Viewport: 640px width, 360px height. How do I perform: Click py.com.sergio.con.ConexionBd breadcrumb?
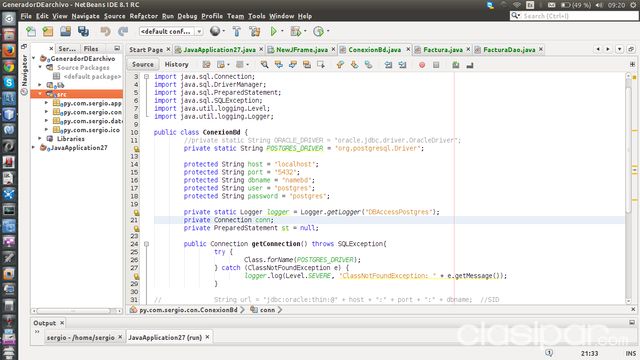coord(188,310)
